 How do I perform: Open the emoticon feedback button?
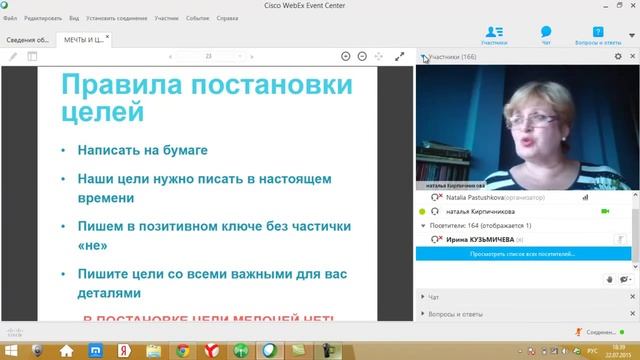tap(625, 280)
